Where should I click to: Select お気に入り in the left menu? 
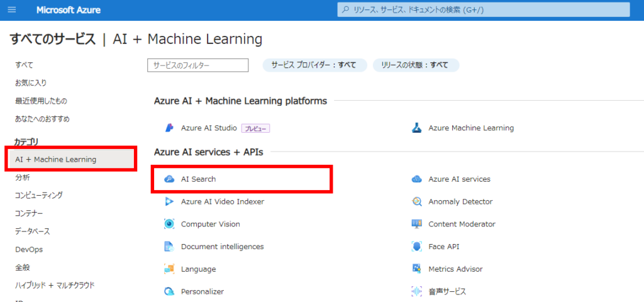[x=31, y=83]
